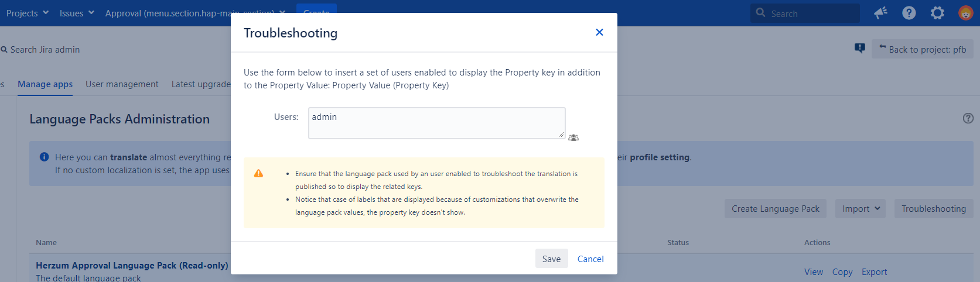Click into the Users text area

coord(436,123)
